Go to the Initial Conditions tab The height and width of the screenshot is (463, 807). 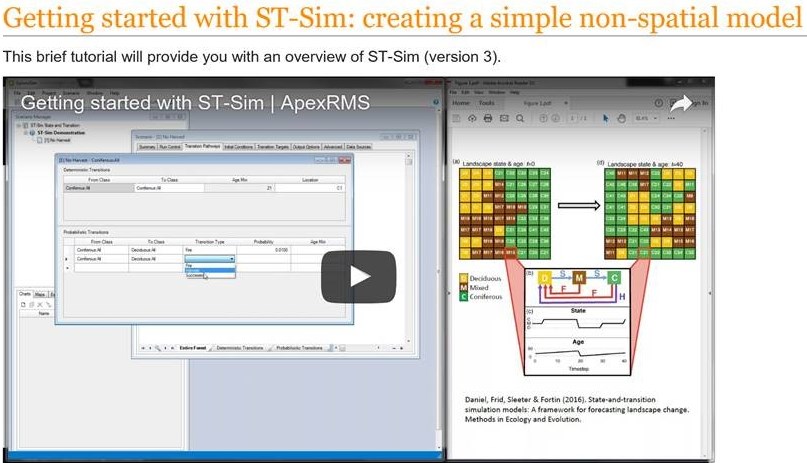click(x=239, y=147)
